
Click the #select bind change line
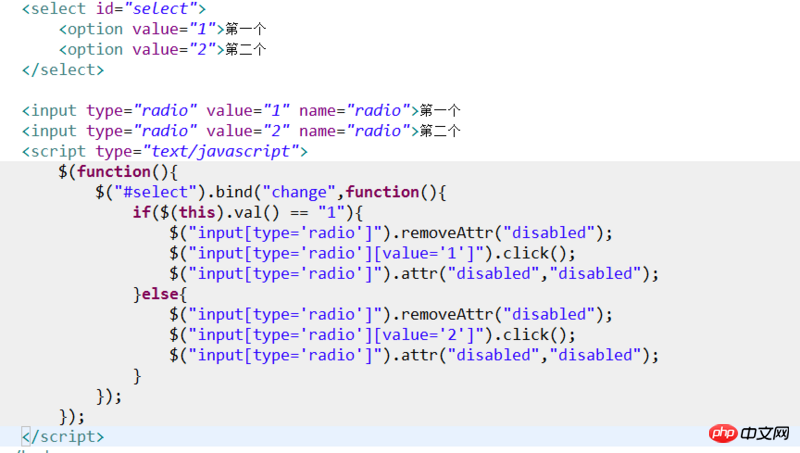tap(270, 192)
